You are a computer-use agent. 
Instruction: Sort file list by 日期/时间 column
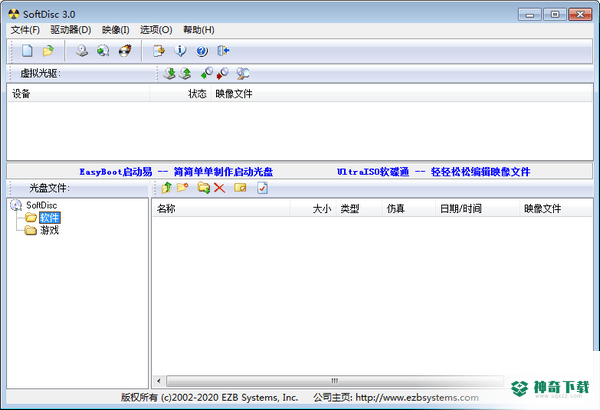pyautogui.click(x=478, y=209)
